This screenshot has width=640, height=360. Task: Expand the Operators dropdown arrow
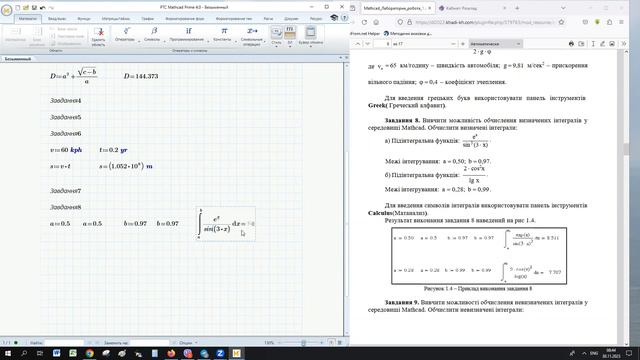139,41
